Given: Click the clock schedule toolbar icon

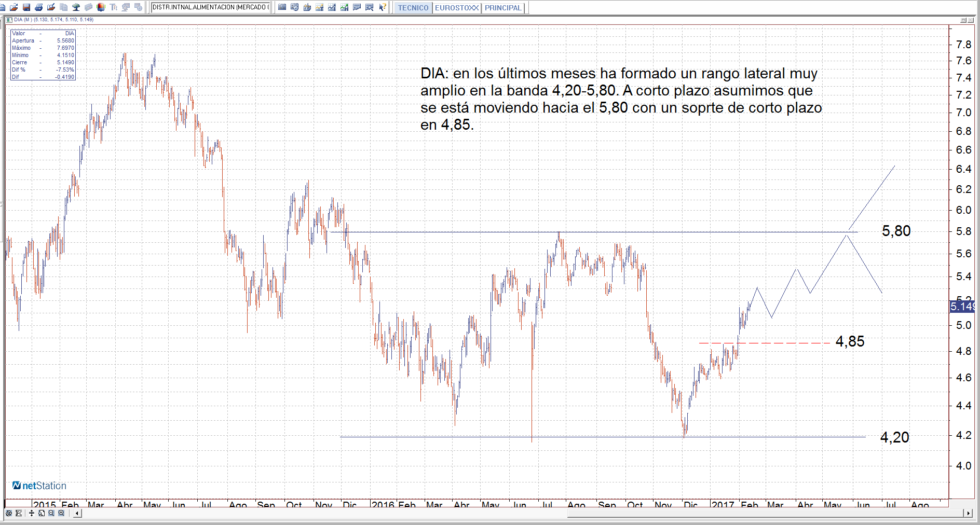Looking at the screenshot, I should (x=139, y=7).
